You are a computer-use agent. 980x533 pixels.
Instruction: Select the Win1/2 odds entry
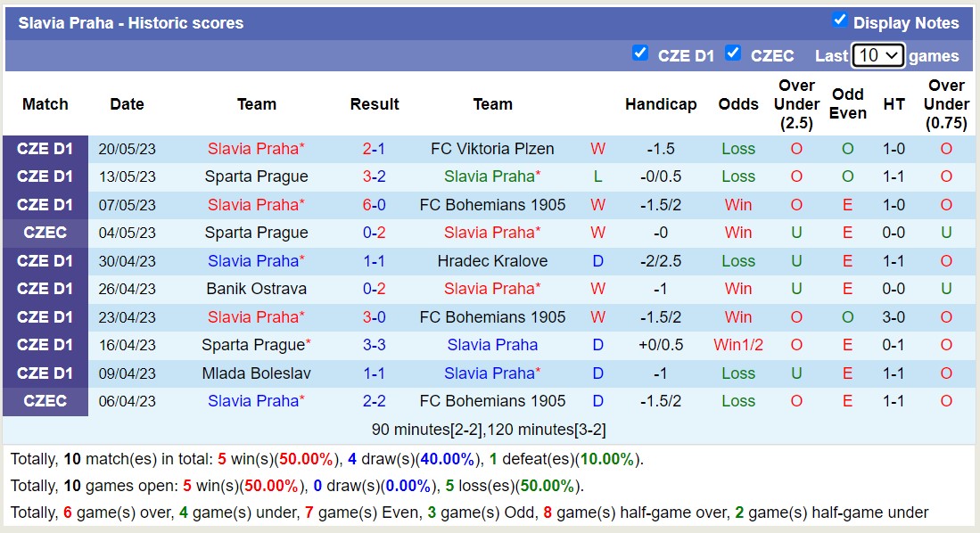(x=738, y=345)
